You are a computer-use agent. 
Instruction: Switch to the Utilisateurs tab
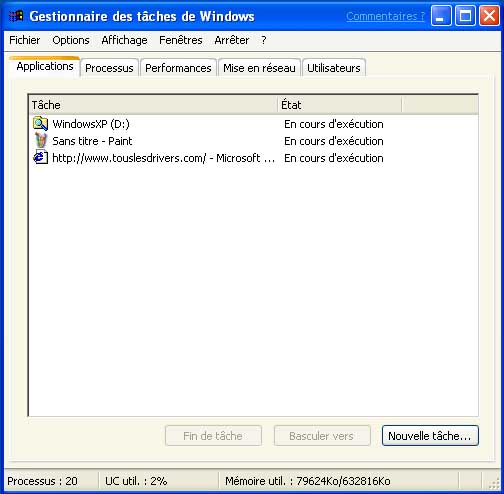(334, 68)
